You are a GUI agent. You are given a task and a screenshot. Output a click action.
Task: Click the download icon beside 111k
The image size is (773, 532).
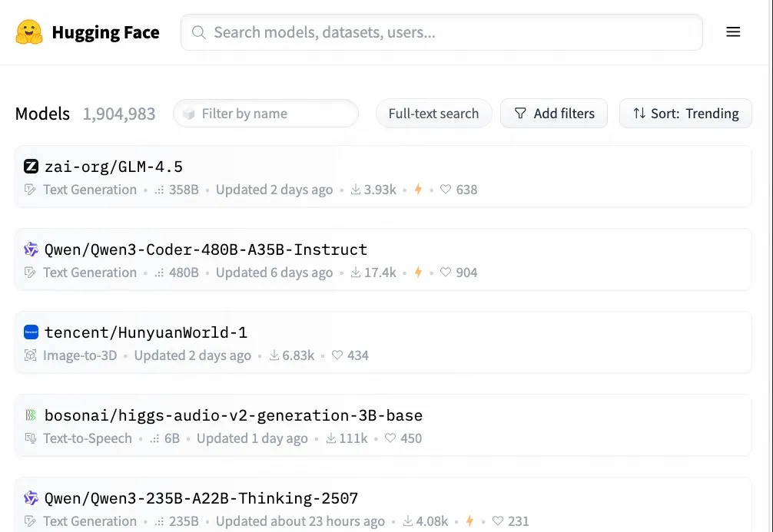(331, 438)
